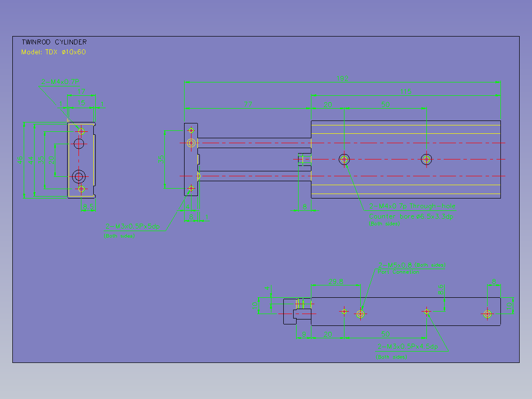Select the 2-M4x0.7P leader annotation
This screenshot has width=532, height=399.
coord(60,82)
